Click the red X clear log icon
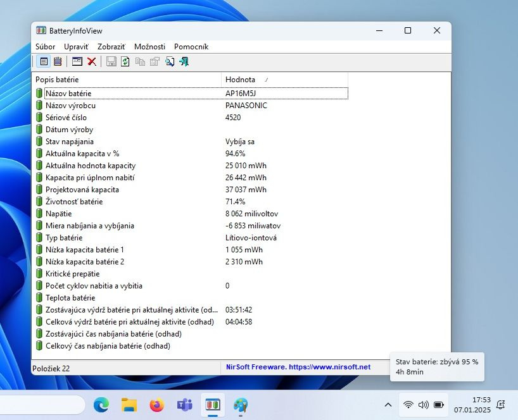518x420 pixels. pos(92,61)
